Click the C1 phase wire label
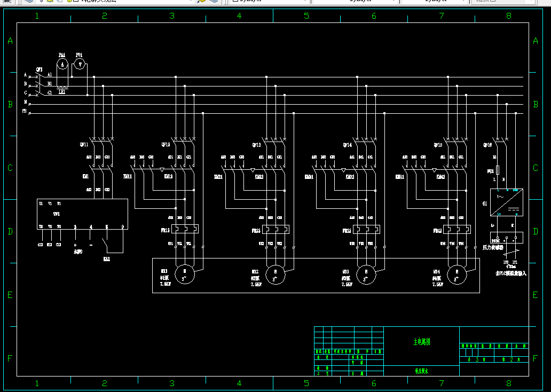 pos(50,93)
